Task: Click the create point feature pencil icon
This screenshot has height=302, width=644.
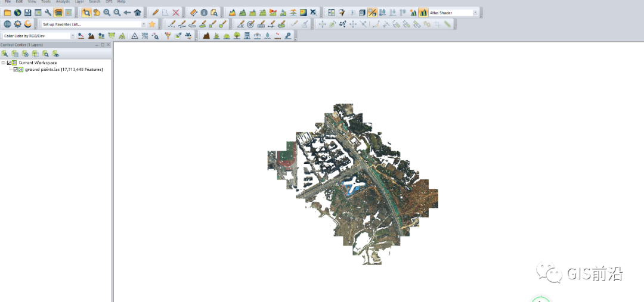Action: [172, 24]
